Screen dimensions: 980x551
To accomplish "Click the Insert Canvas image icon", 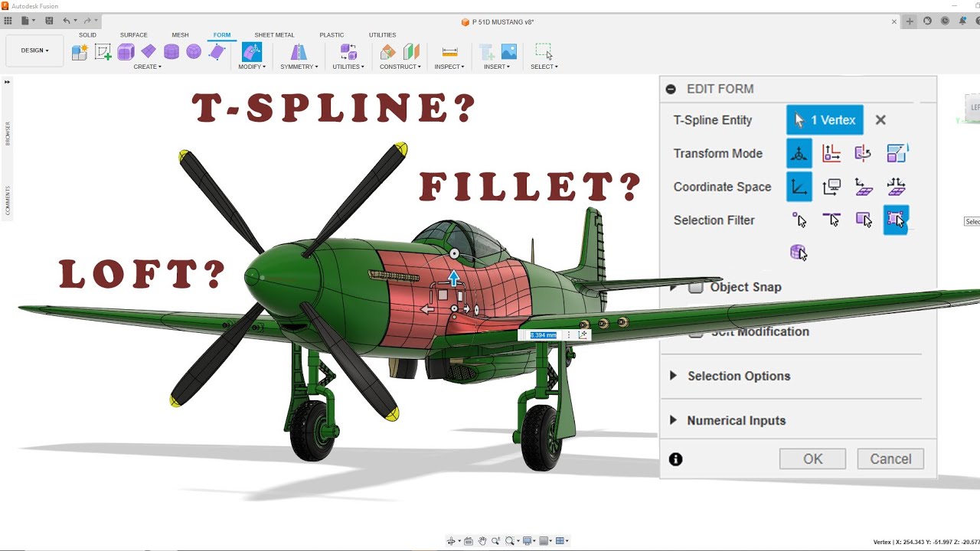I will click(509, 51).
